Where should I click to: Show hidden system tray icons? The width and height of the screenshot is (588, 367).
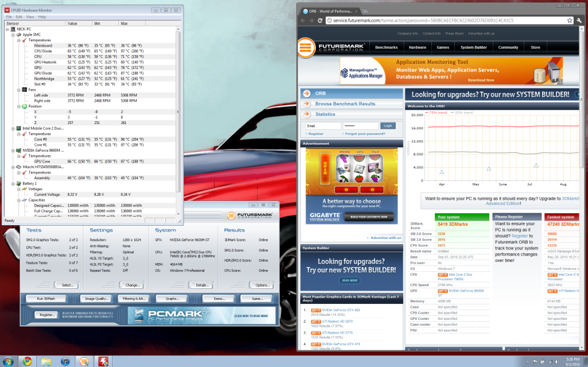tap(528, 362)
